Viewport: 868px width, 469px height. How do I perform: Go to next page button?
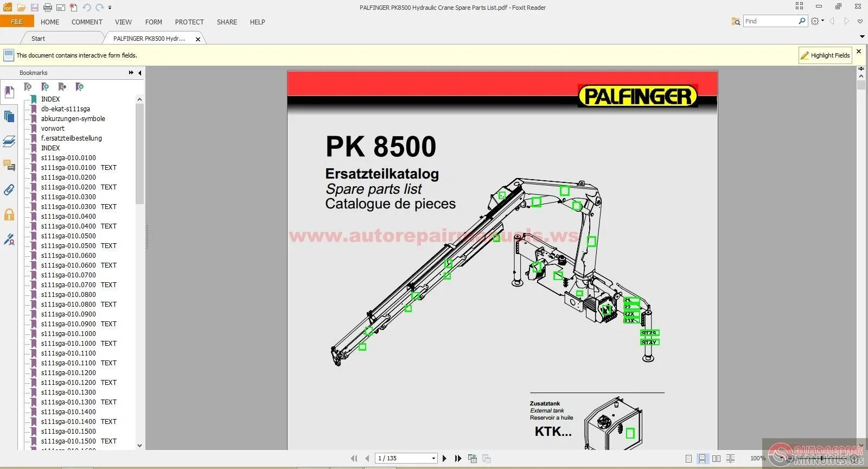[444, 459]
